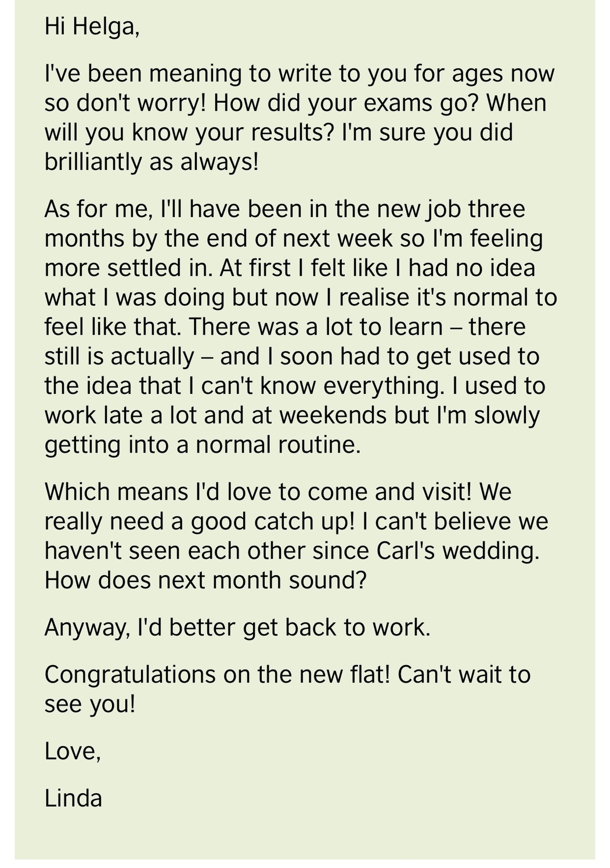Click the line "getting into a normal routine."
The width and height of the screenshot is (610, 868).
[x=203, y=445]
